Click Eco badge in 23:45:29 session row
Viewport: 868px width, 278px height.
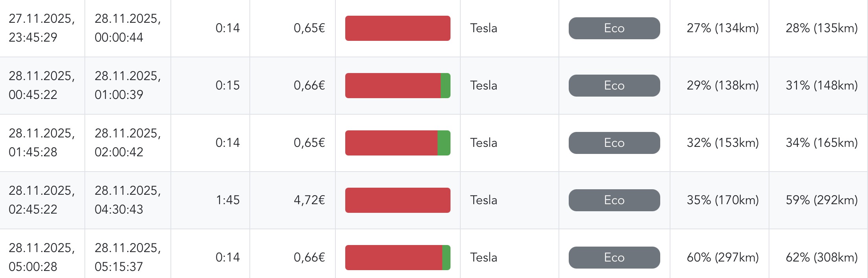614,28
